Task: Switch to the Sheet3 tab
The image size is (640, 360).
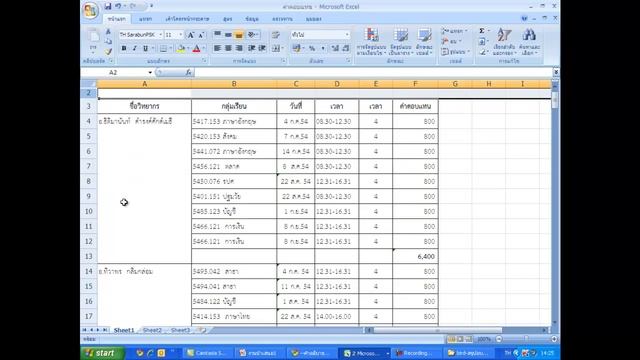Action: [x=180, y=330]
